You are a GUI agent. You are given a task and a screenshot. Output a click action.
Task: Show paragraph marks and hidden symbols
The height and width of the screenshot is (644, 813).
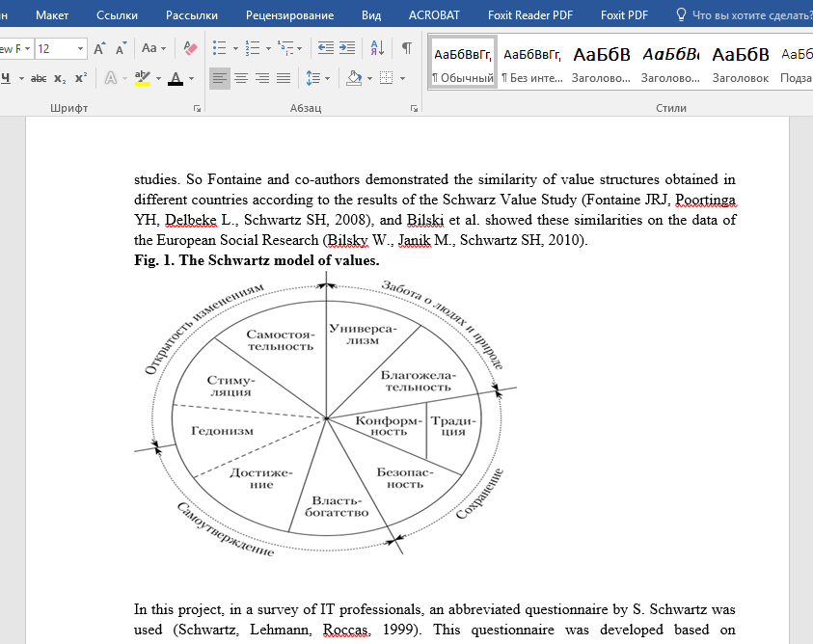(x=407, y=48)
